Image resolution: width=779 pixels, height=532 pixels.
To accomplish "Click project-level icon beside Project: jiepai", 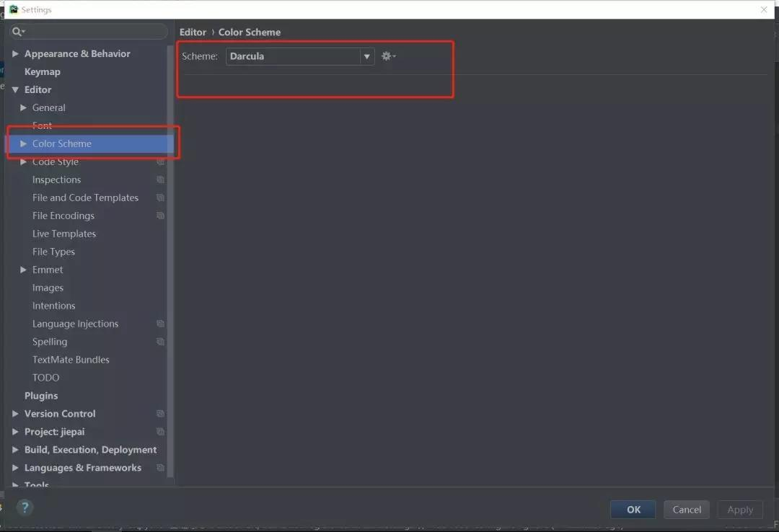I will [160, 432].
